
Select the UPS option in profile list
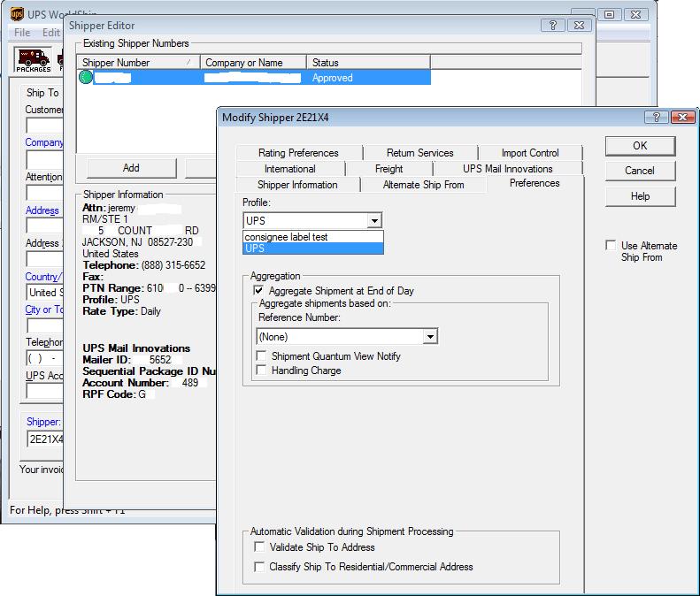[313, 248]
